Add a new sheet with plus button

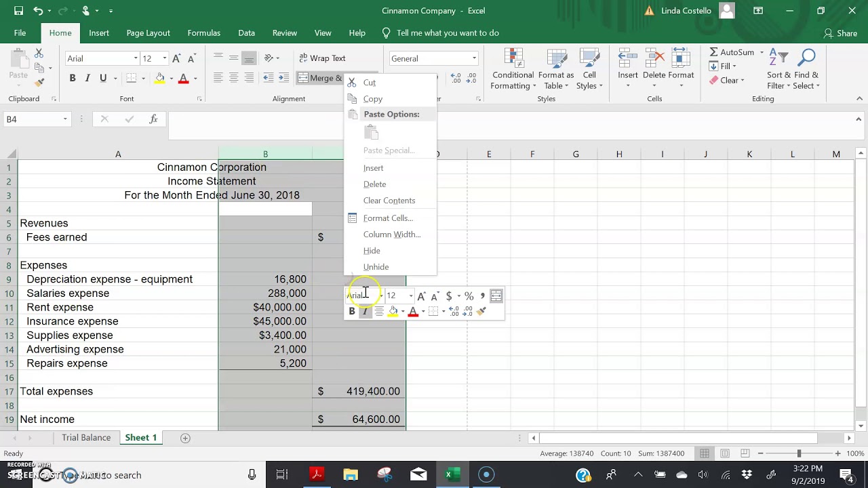coord(185,438)
